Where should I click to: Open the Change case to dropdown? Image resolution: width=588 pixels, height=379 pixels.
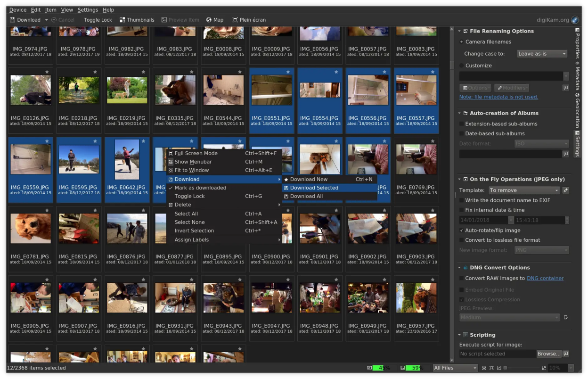tap(542, 54)
